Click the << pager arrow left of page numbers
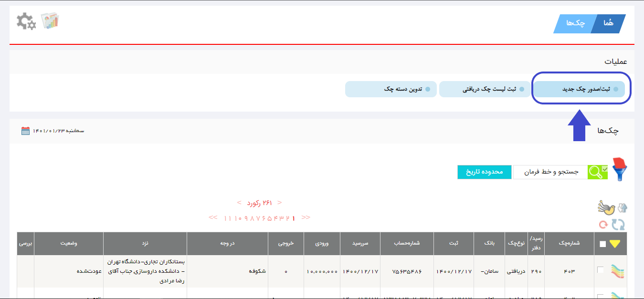 212,217
